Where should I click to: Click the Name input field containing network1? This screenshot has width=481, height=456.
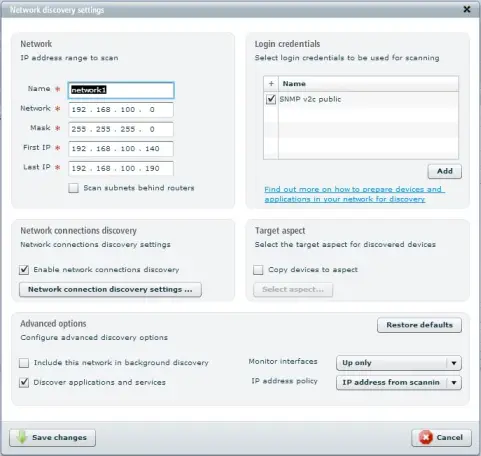tap(121, 90)
